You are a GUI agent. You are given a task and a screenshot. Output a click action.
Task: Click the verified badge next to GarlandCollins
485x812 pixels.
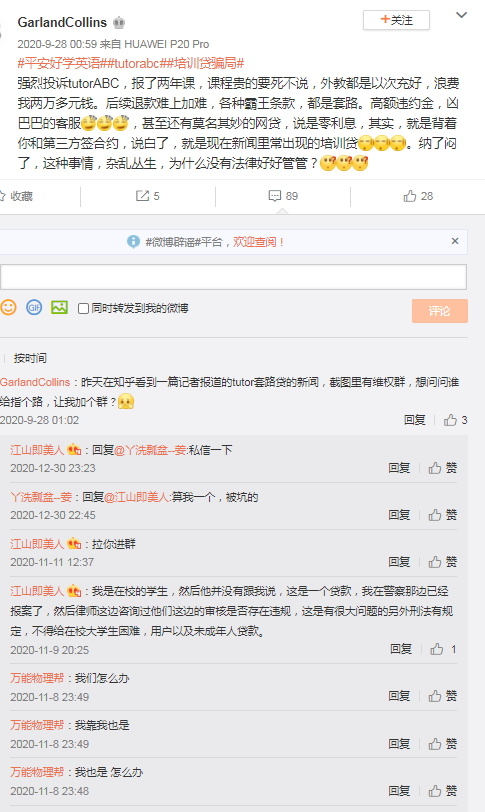(x=119, y=23)
